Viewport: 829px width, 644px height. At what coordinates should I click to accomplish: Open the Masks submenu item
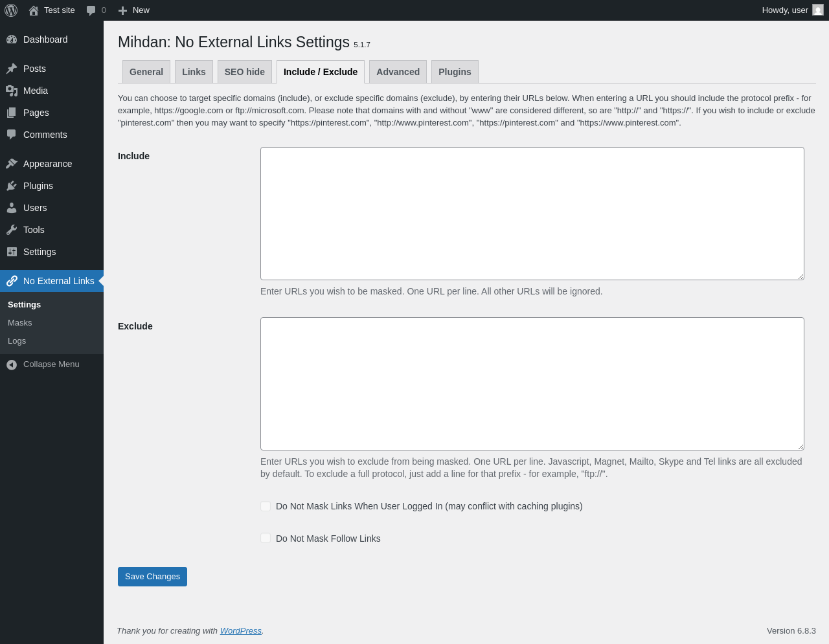20,323
